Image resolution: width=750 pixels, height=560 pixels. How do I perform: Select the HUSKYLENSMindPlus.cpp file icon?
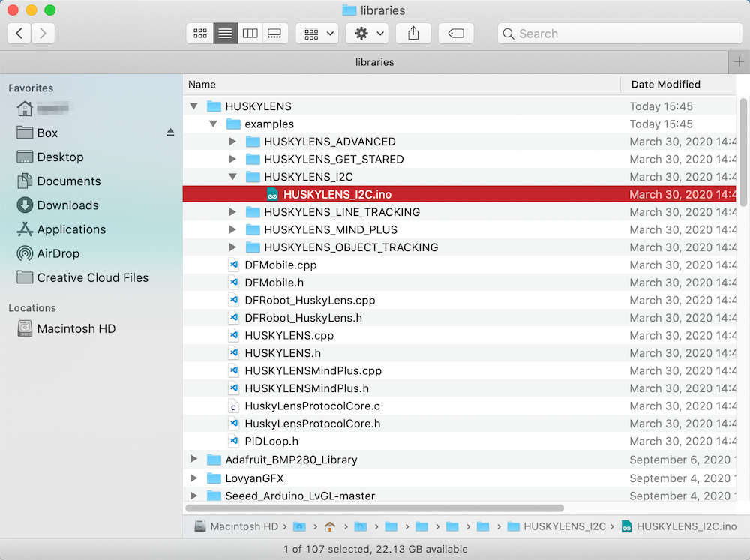point(233,370)
